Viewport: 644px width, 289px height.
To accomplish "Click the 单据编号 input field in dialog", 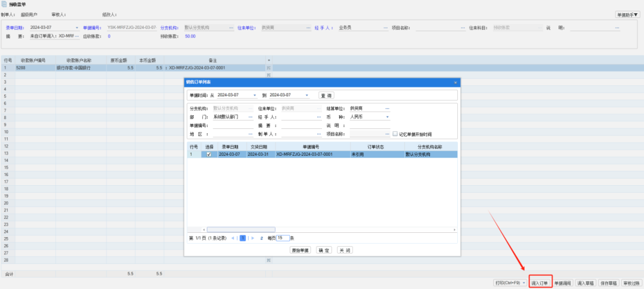I will coord(233,125).
